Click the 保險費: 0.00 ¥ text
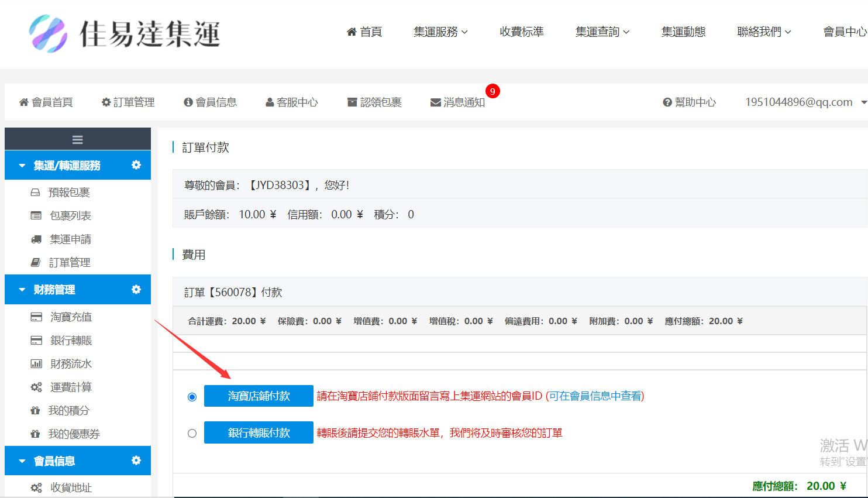The width and height of the screenshot is (868, 498). 309,321
